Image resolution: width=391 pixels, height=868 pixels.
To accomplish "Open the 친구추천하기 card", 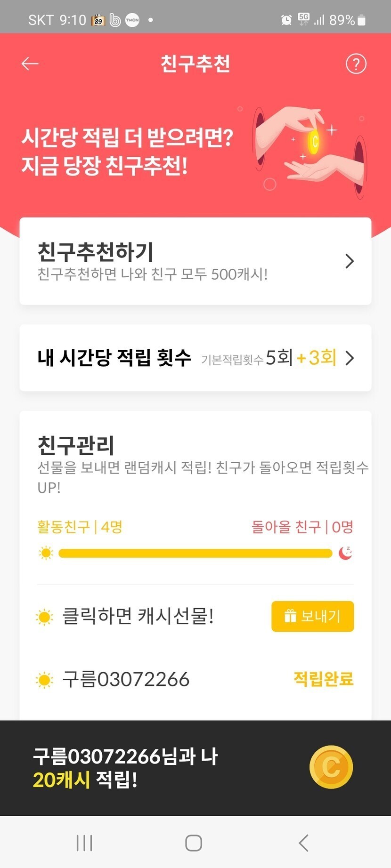I will 188,261.
